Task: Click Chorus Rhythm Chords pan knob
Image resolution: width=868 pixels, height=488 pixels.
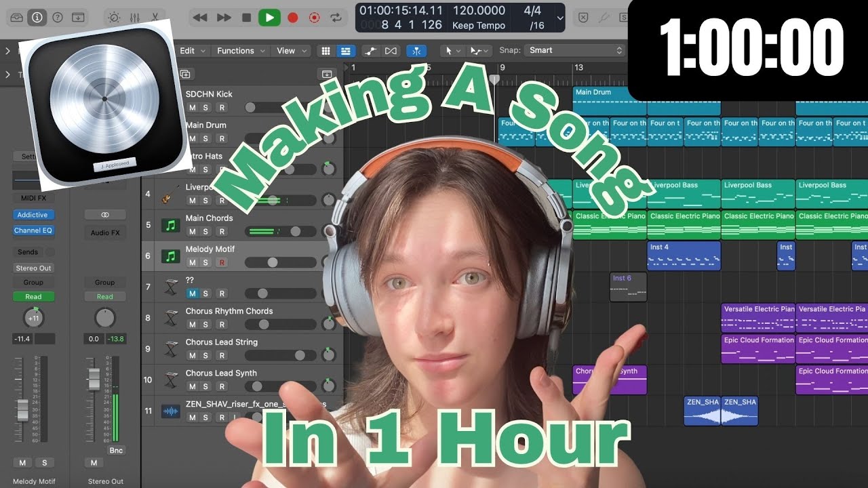Action: click(329, 324)
